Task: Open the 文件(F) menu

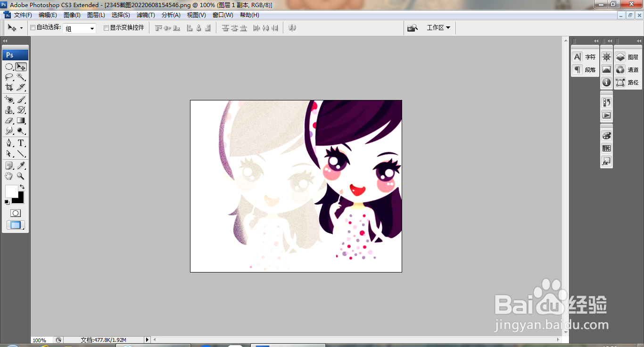Action: (x=23, y=15)
